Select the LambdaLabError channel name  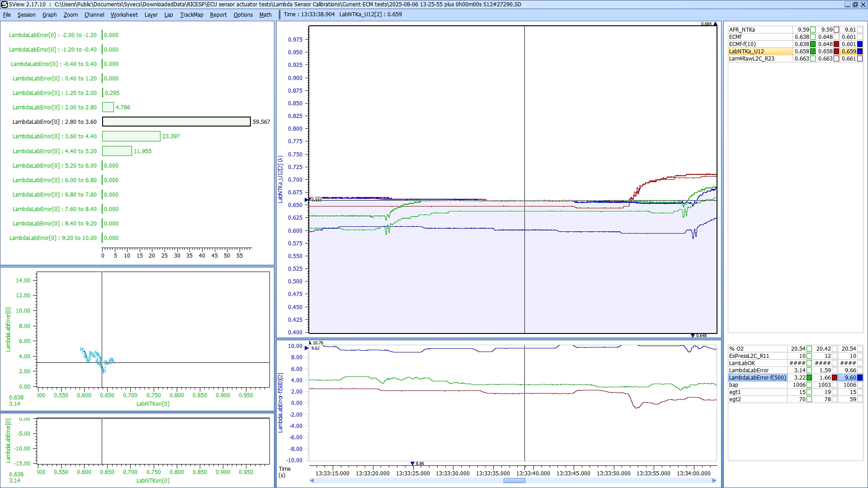pyautogui.click(x=749, y=371)
